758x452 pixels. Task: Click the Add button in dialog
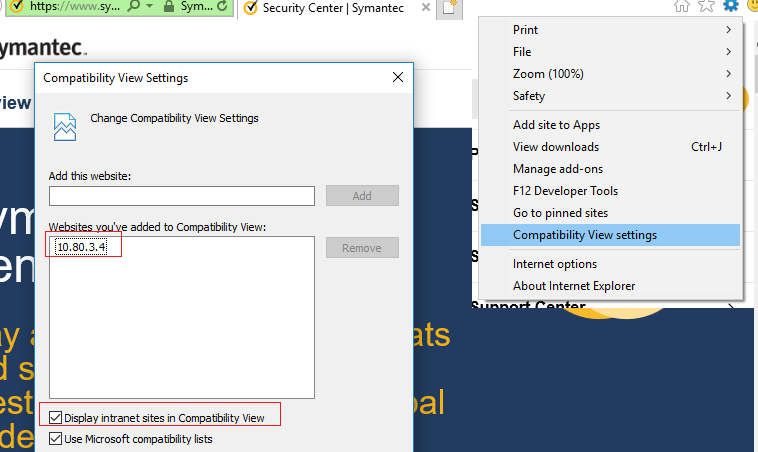tap(362, 196)
